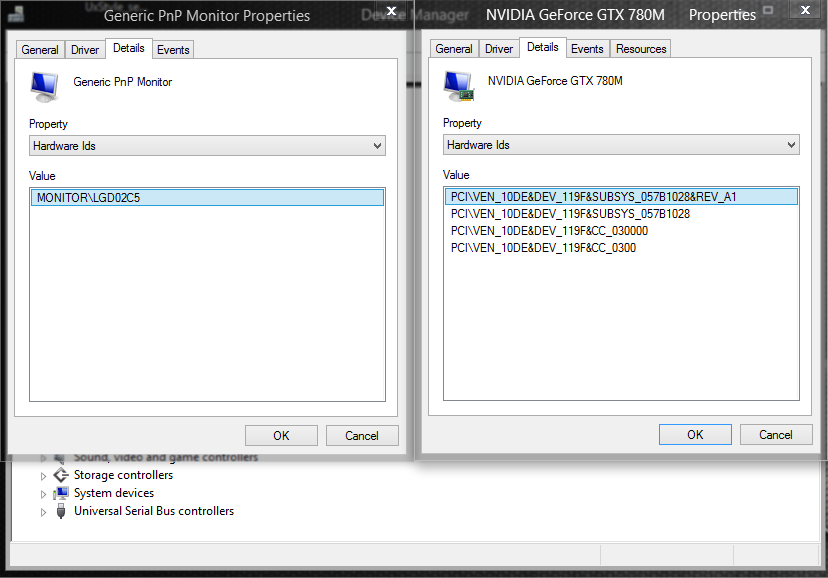Select System devices in the device tree
This screenshot has width=828, height=578.
click(114, 493)
